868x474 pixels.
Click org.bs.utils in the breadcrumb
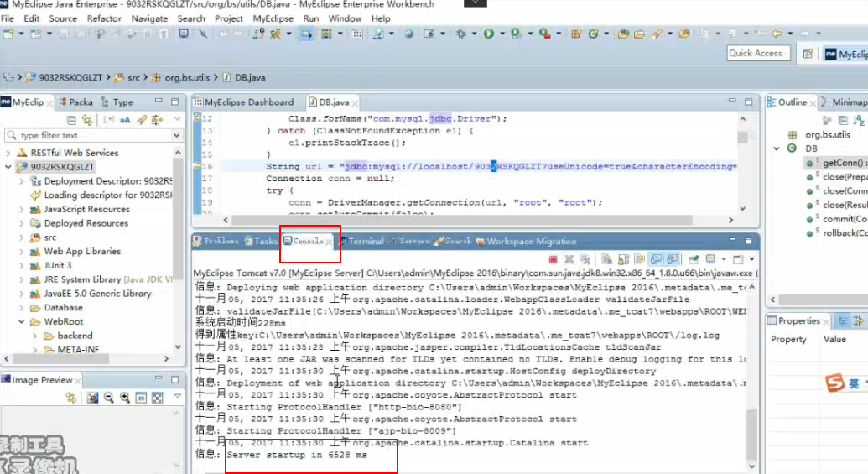coord(187,77)
